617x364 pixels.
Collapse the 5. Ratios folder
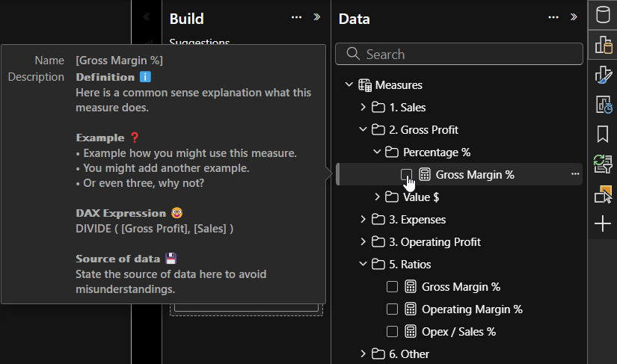pyautogui.click(x=363, y=263)
